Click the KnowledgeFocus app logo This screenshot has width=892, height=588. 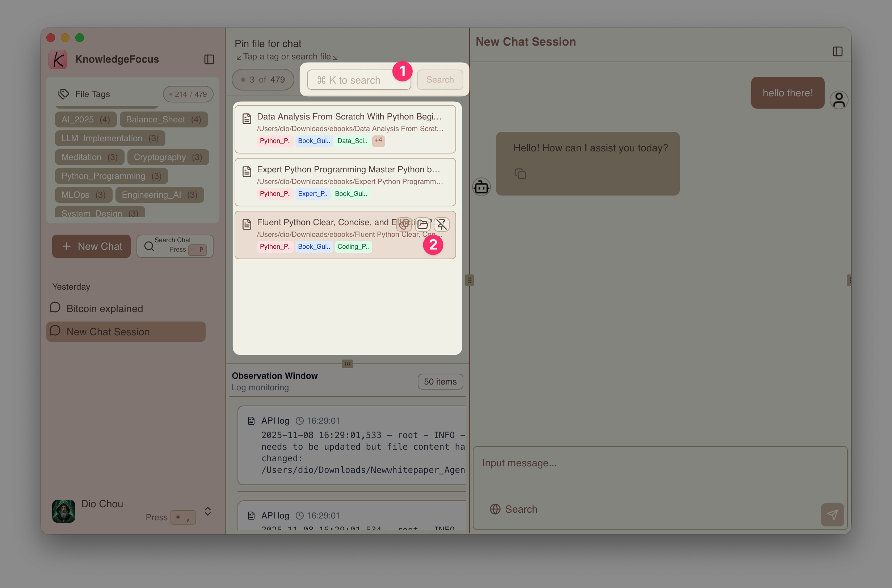coord(58,59)
